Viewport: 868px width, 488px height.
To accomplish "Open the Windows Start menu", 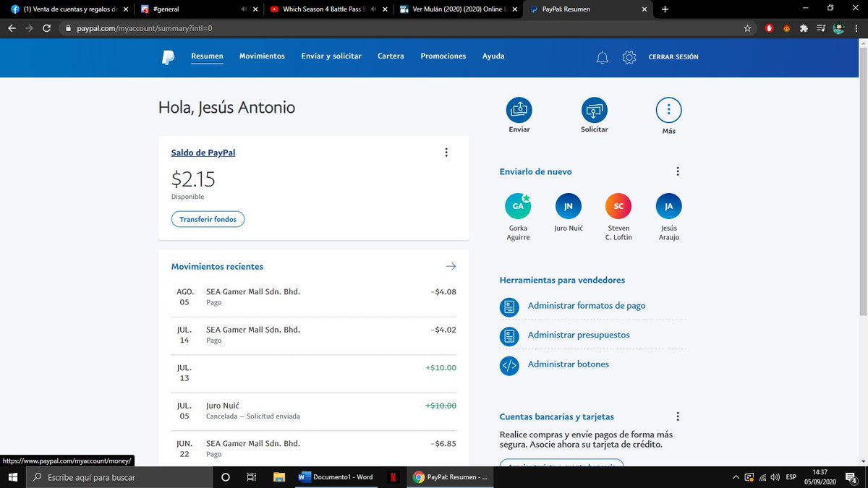I will coord(12,477).
